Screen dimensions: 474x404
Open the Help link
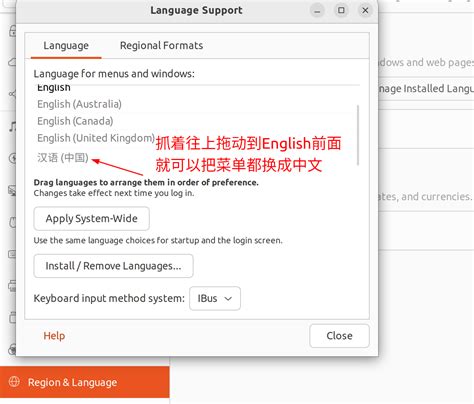(54, 336)
